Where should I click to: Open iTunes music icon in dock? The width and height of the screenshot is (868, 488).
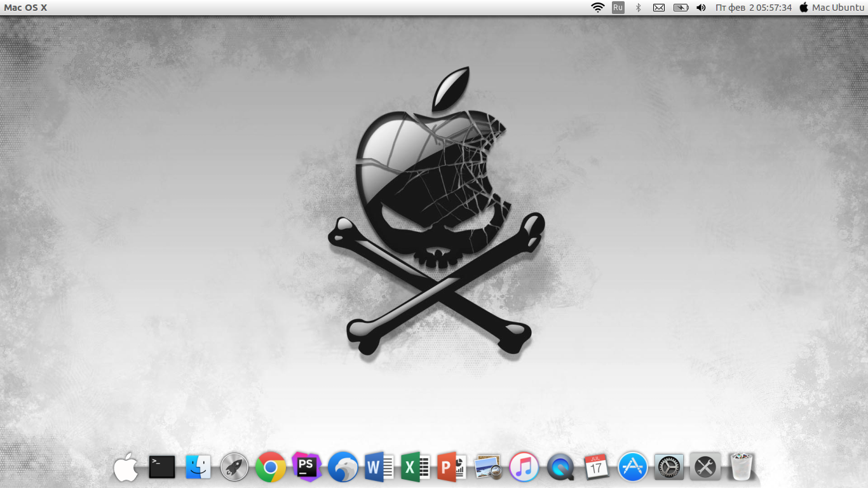point(524,468)
